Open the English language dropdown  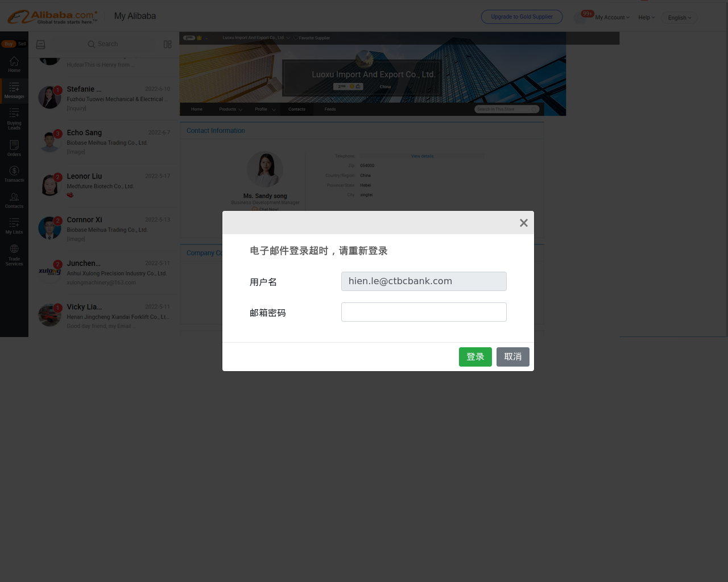(680, 18)
